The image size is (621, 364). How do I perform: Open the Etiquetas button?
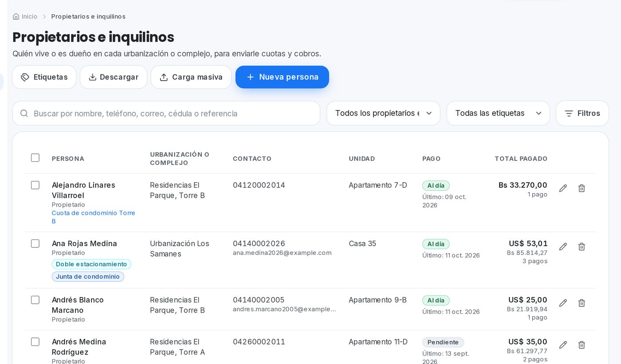[44, 77]
